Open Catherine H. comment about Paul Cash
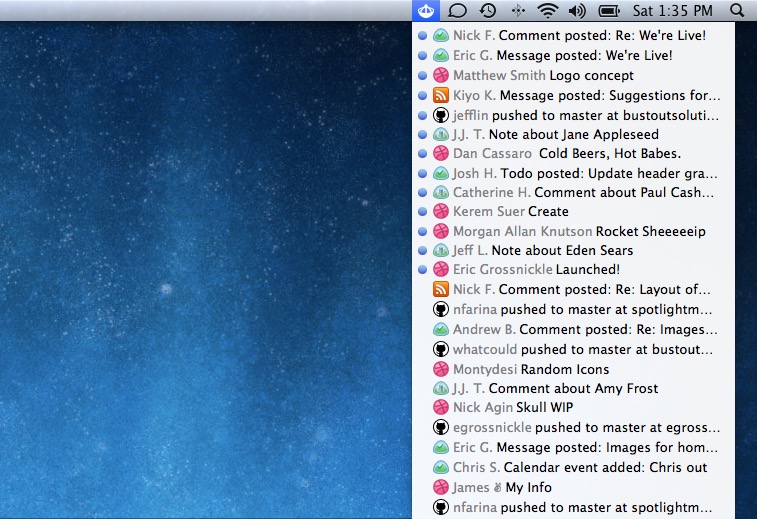 [574, 192]
